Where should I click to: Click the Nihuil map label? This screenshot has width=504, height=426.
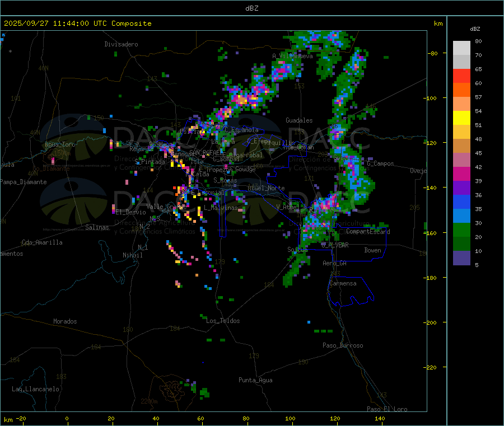133,255
